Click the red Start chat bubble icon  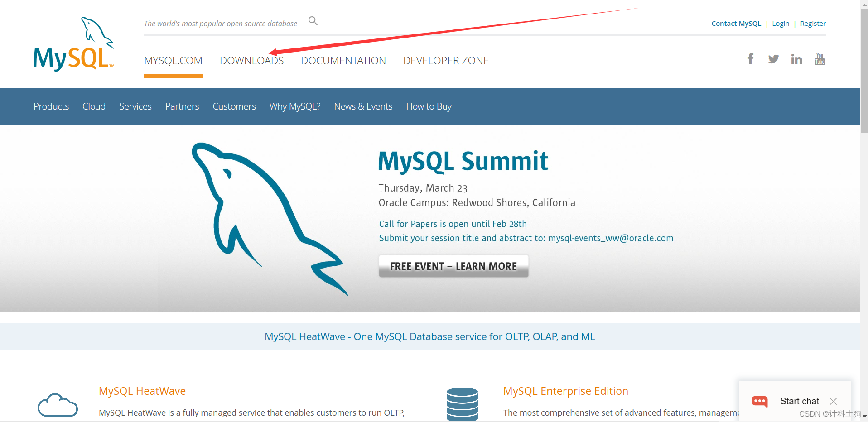coord(760,401)
